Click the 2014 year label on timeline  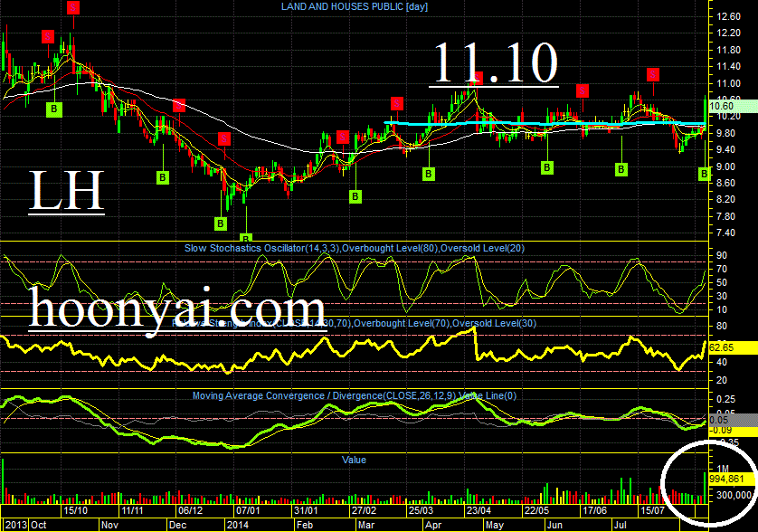(x=238, y=525)
